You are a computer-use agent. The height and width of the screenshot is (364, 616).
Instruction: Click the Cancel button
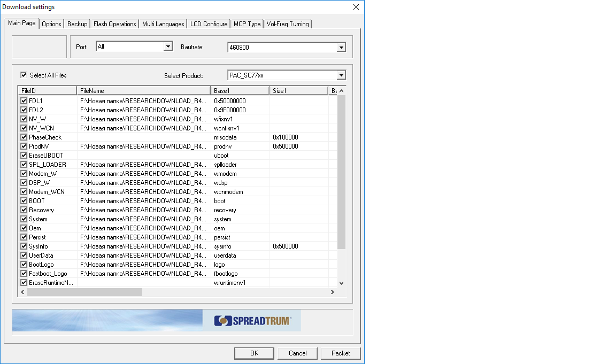pyautogui.click(x=297, y=353)
